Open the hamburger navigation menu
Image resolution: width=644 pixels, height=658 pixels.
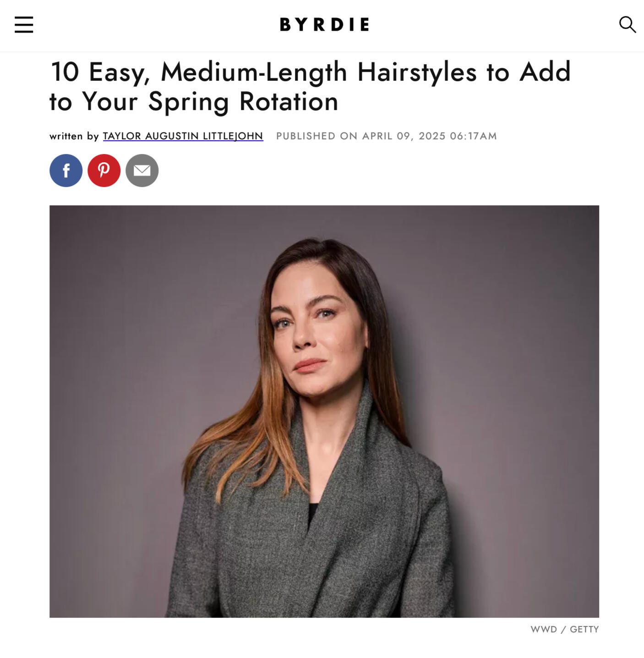(24, 25)
